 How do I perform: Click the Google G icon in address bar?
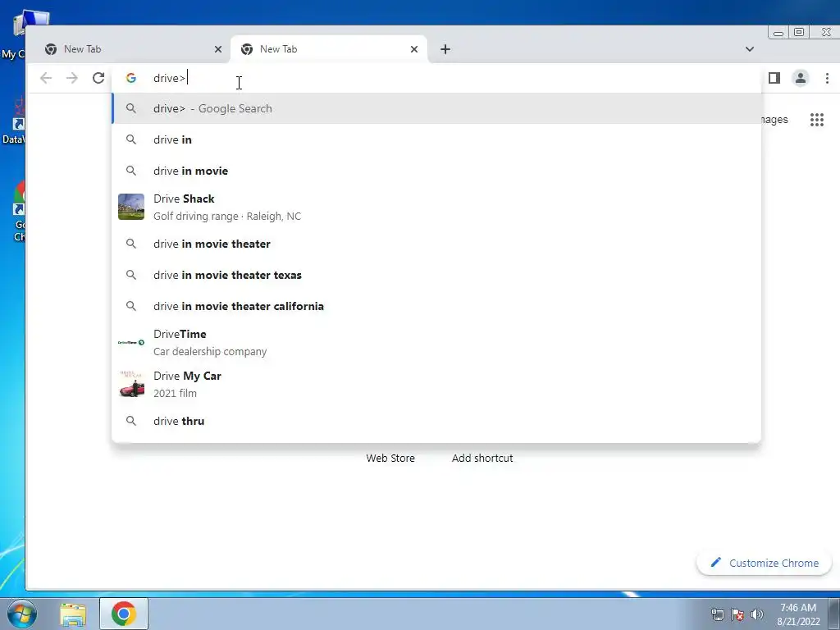coord(130,78)
